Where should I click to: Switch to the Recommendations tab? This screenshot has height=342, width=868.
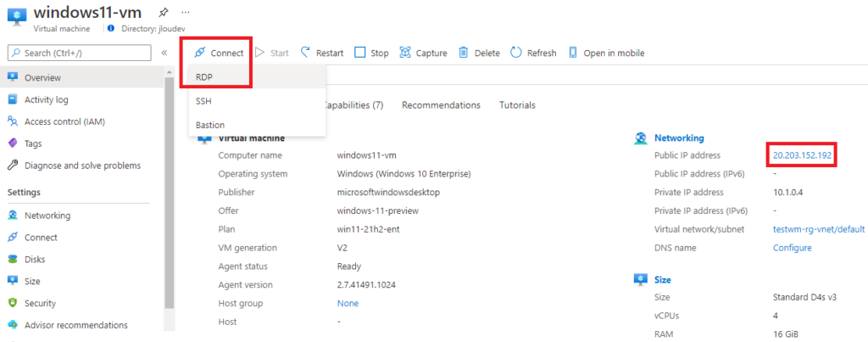pos(441,104)
